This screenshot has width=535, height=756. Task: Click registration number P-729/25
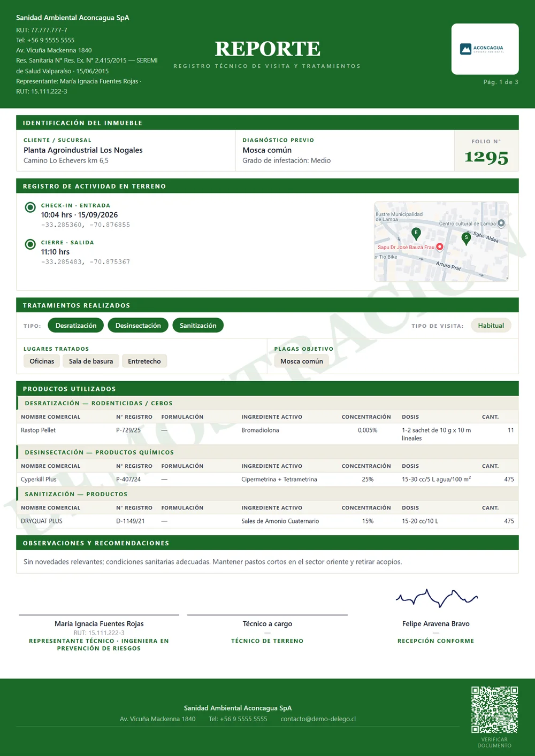point(128,430)
